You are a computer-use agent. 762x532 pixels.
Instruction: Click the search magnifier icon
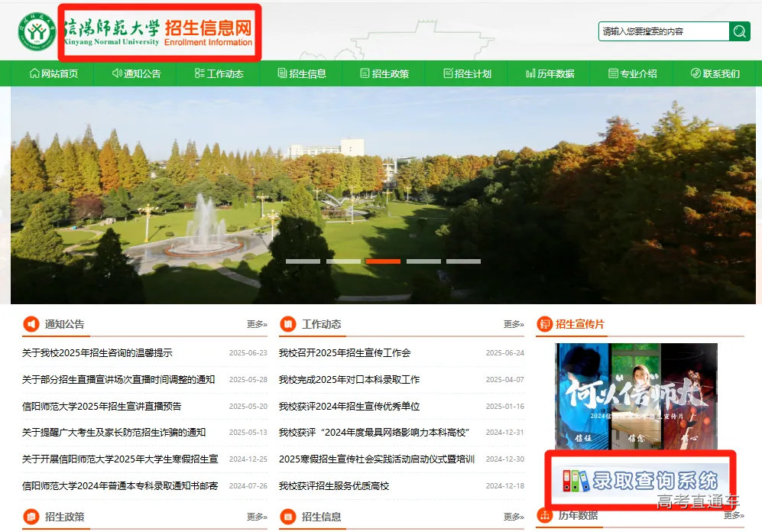click(x=739, y=31)
